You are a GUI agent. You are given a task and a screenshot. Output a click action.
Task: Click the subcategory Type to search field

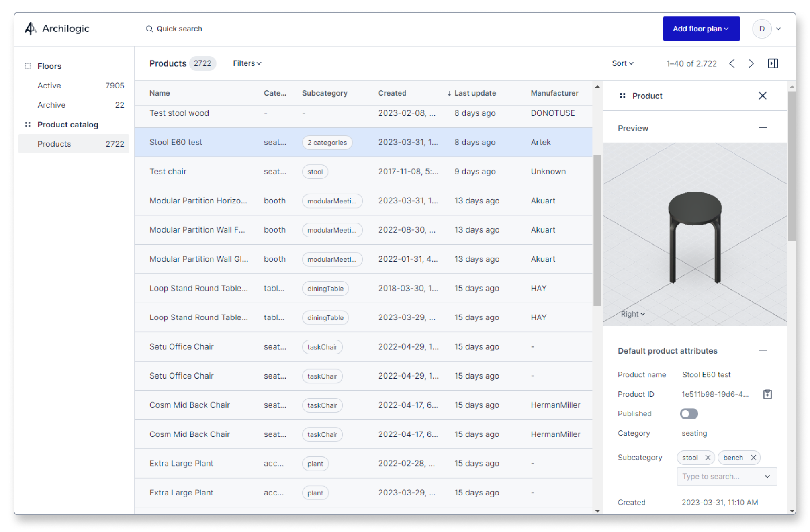tap(719, 477)
